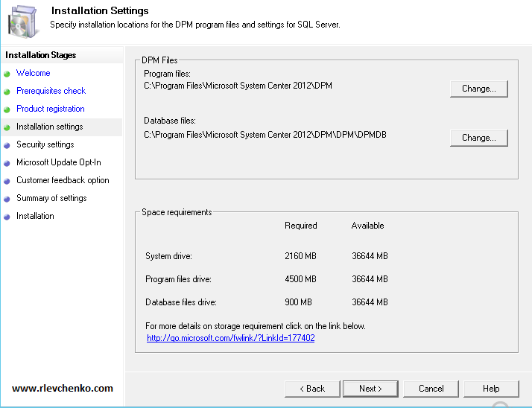
Task: Click required 2160 MB system drive value
Action: click(300, 256)
